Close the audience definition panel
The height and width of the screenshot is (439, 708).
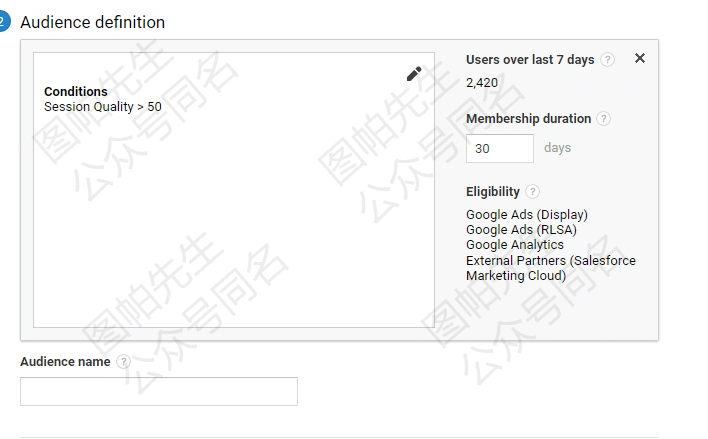(640, 58)
